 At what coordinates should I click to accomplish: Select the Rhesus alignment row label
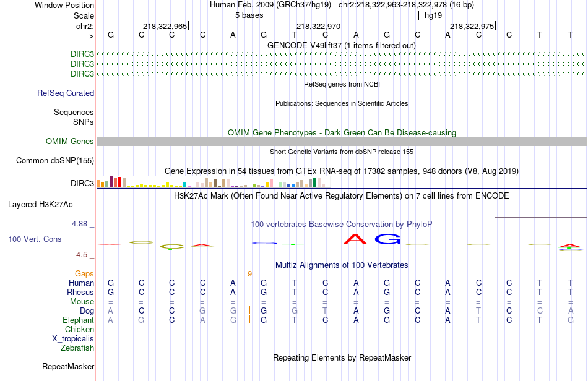(80, 292)
